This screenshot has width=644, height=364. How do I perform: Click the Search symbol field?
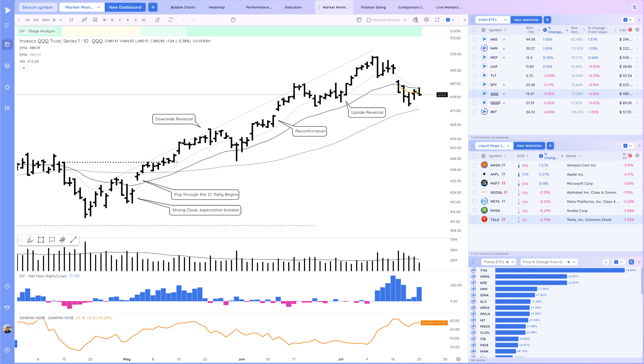[x=38, y=7]
